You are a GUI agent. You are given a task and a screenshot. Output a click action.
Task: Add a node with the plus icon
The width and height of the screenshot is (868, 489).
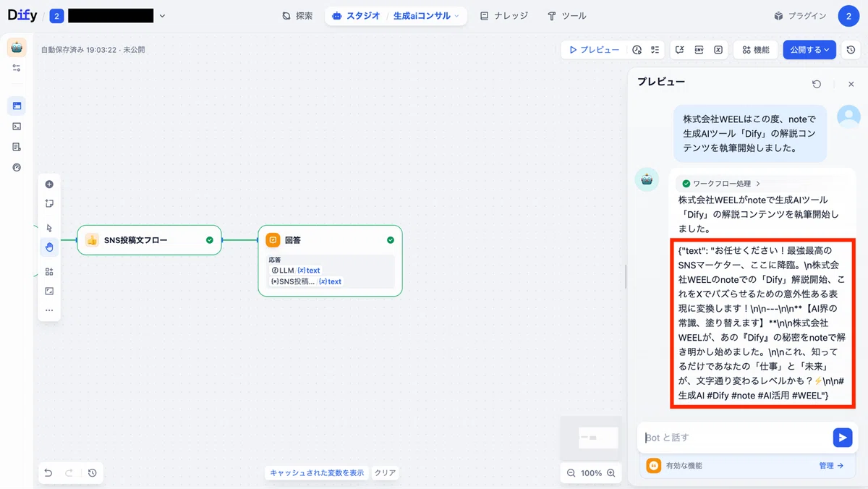pyautogui.click(x=49, y=184)
